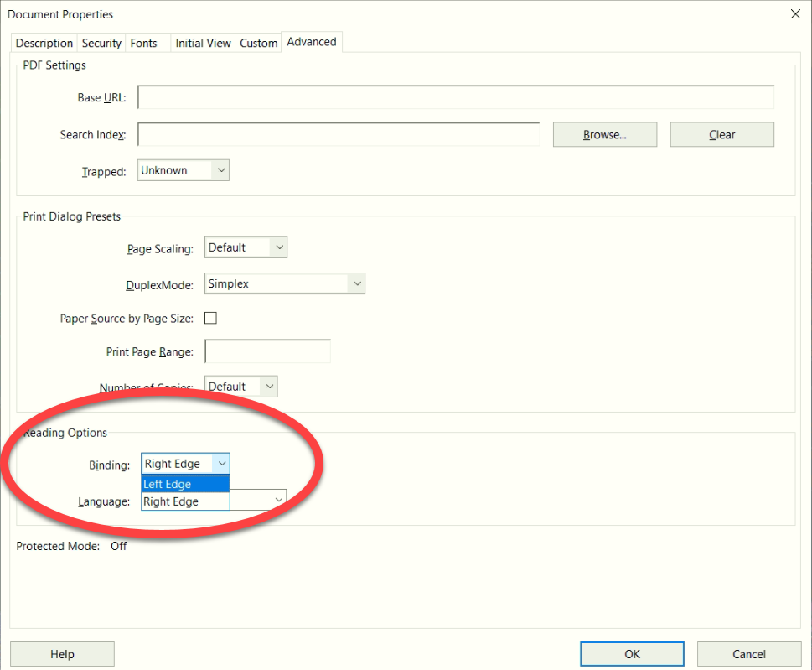812x670 pixels.
Task: Click the Clear button
Action: [721, 134]
